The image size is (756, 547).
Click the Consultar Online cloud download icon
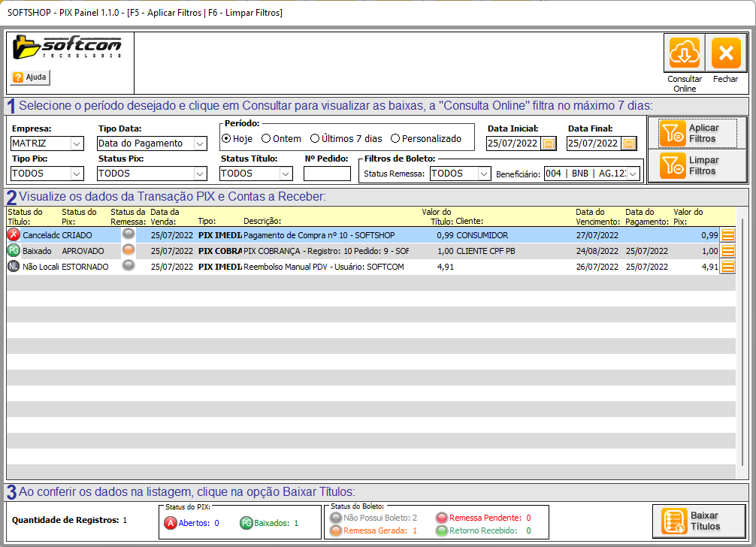(x=685, y=53)
